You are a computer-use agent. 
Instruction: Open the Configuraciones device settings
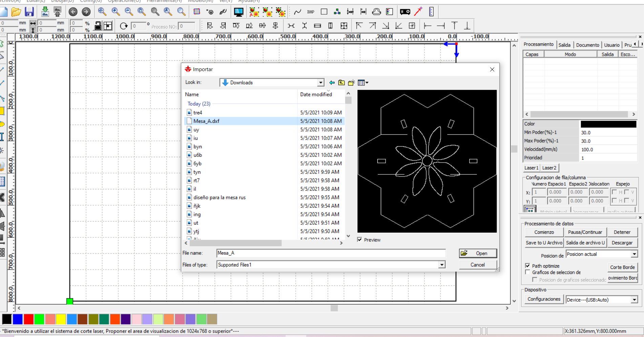coord(544,299)
